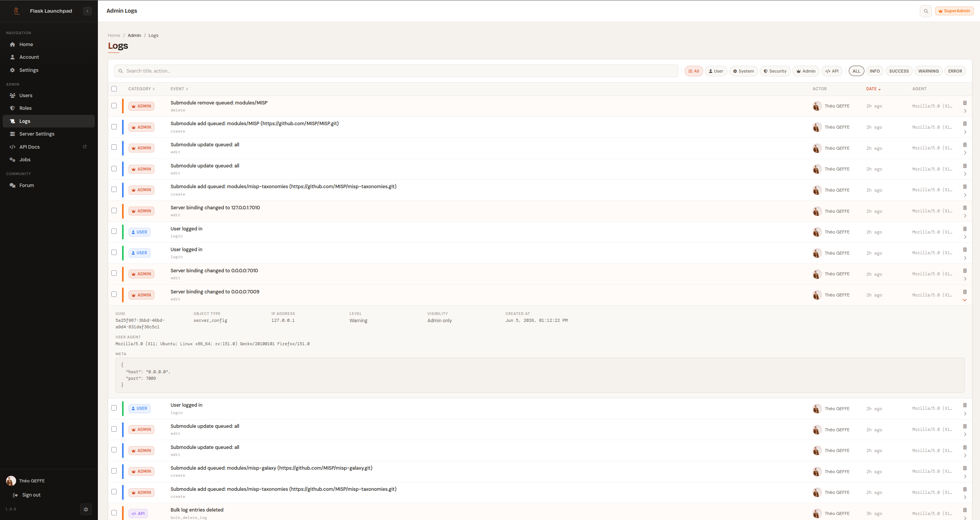Open Account in the sidebar
Screen dimensions: 980x520
pos(49,57)
